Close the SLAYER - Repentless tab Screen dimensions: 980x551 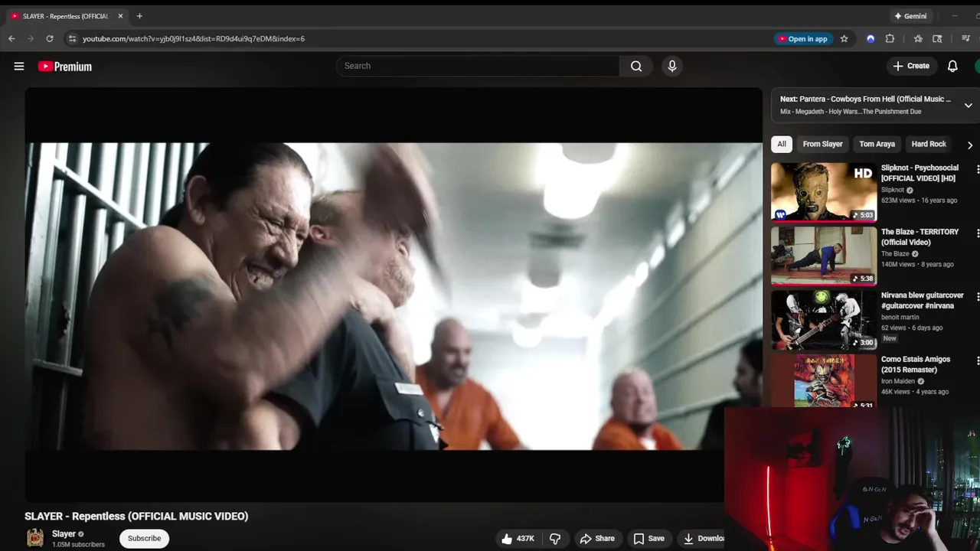tap(120, 16)
